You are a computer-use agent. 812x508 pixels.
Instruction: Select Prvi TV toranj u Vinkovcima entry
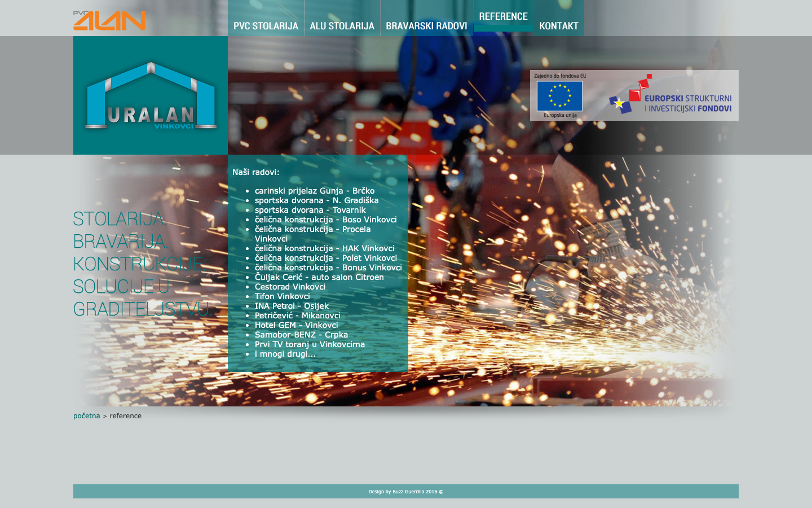[310, 344]
